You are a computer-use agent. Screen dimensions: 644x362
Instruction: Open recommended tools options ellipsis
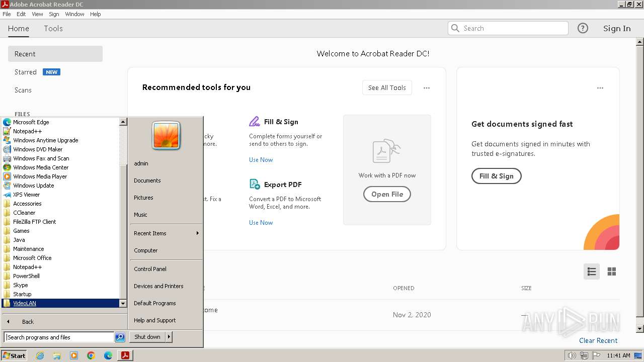click(x=427, y=88)
